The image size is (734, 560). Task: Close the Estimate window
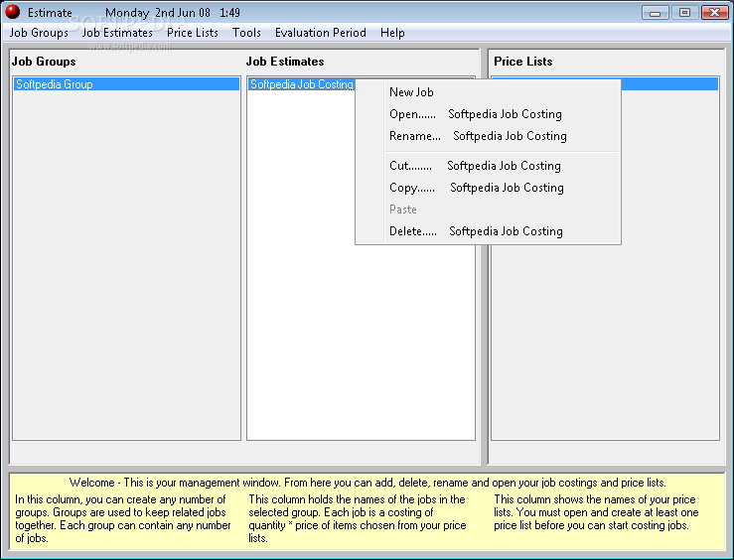pyautogui.click(x=714, y=12)
